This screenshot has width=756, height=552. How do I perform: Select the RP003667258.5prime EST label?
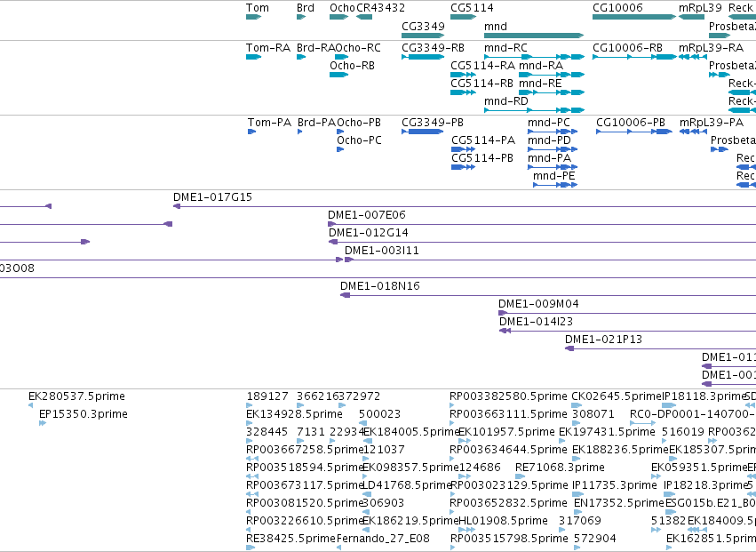coord(304,450)
